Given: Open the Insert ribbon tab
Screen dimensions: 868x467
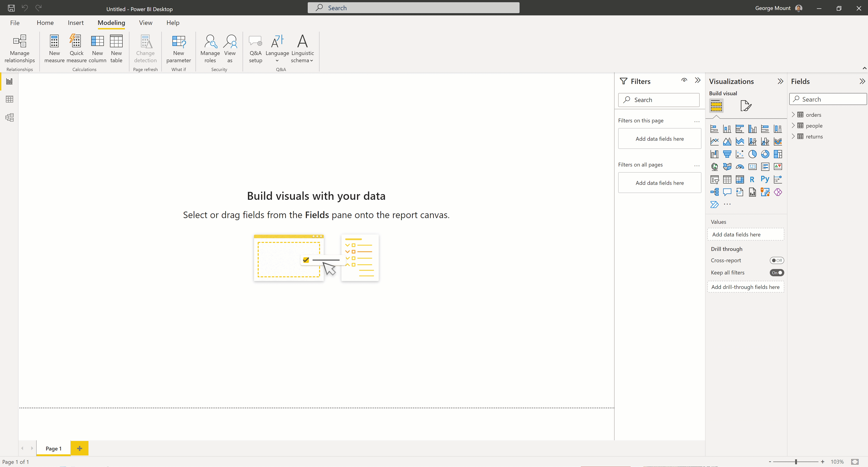Looking at the screenshot, I should (76, 23).
